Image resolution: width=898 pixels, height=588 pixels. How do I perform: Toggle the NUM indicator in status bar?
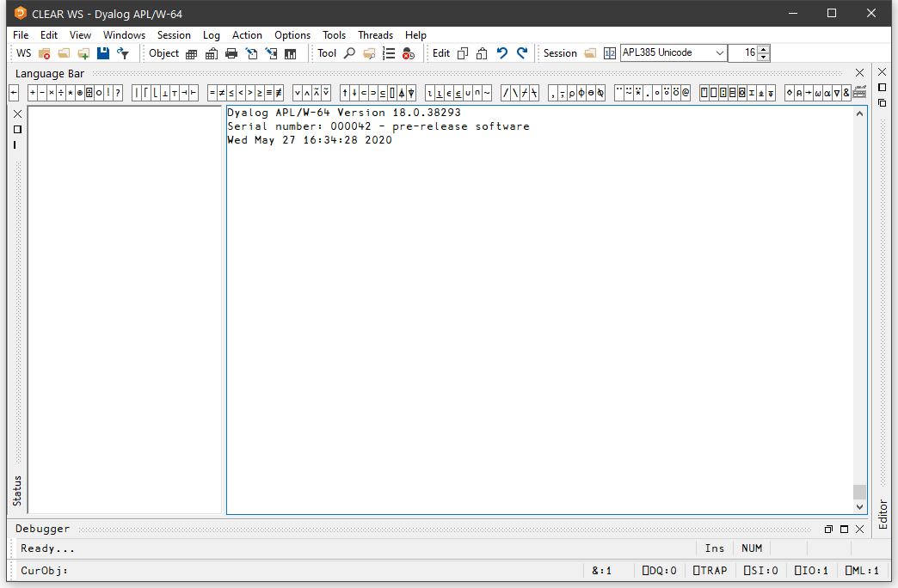752,548
